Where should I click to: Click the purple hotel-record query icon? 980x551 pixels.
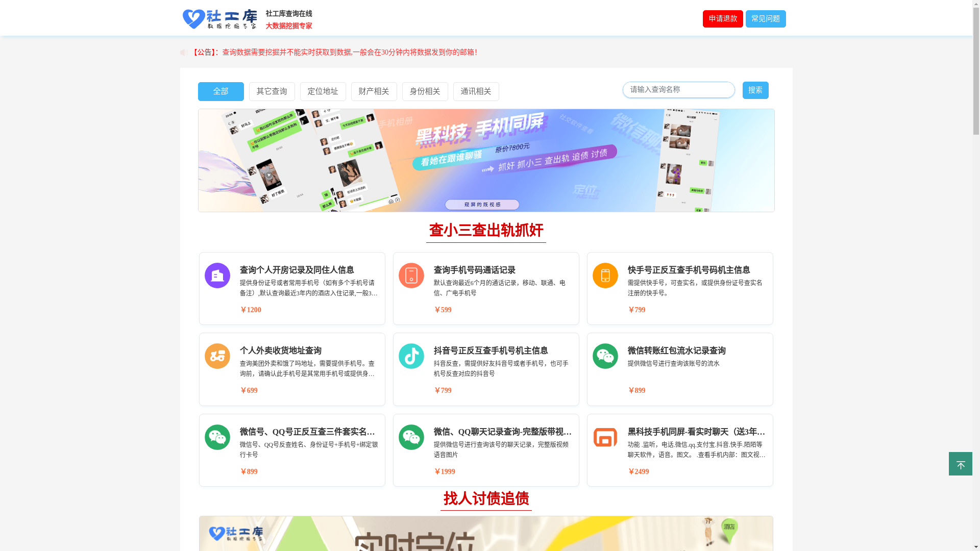pyautogui.click(x=217, y=275)
